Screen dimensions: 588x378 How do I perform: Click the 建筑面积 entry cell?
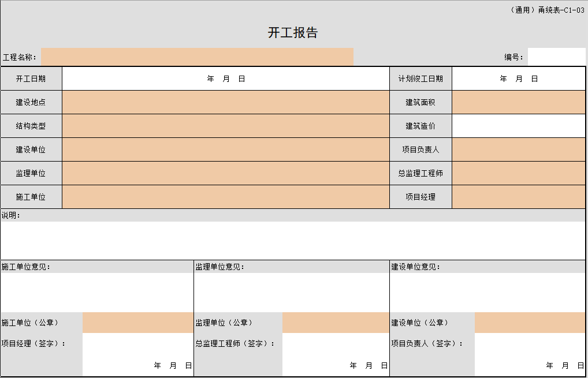tap(518, 102)
